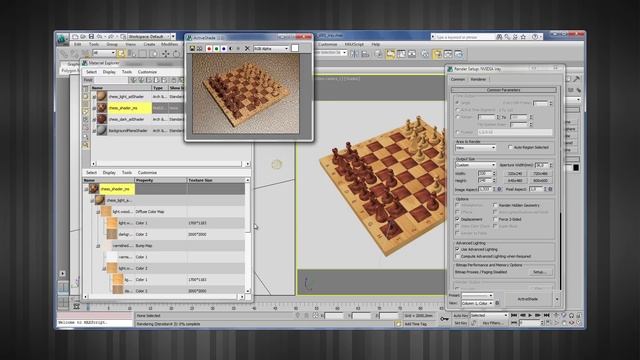Select the Active Time Segment radio button
Image resolution: width=640 pixels, height=360 pixels.
(458, 110)
